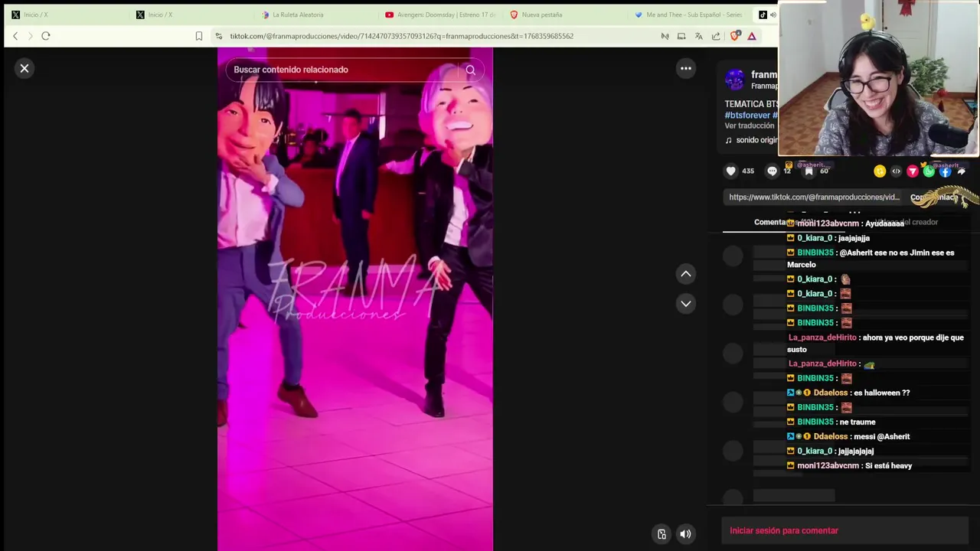The image size is (980, 551).
Task: Go to previous video with up arrow
Action: 686,274
